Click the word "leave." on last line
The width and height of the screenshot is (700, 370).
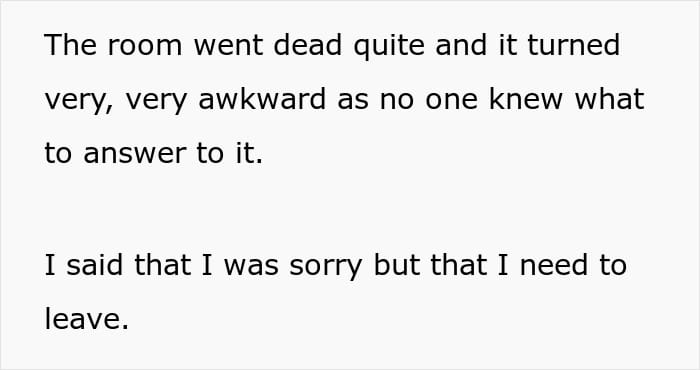point(87,319)
